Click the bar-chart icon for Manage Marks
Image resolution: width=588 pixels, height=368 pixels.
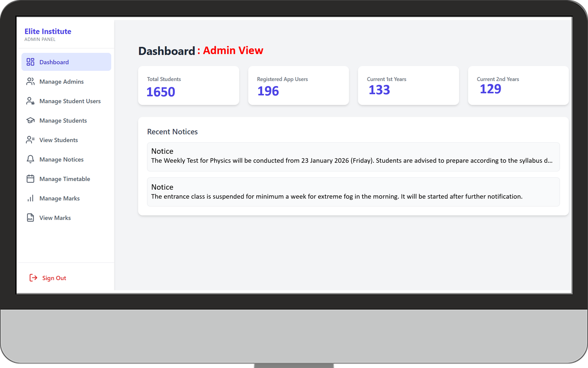30,198
